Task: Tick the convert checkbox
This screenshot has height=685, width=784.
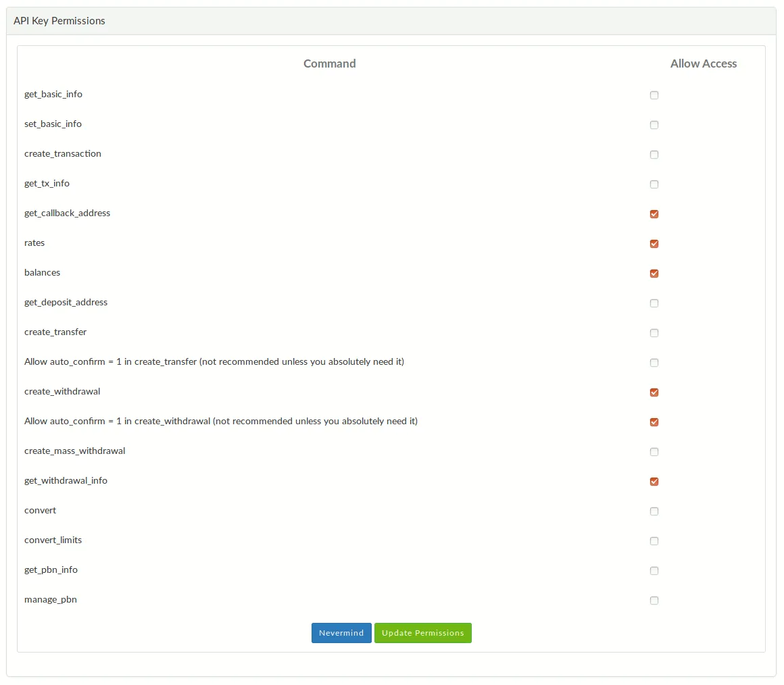Action: pos(654,511)
